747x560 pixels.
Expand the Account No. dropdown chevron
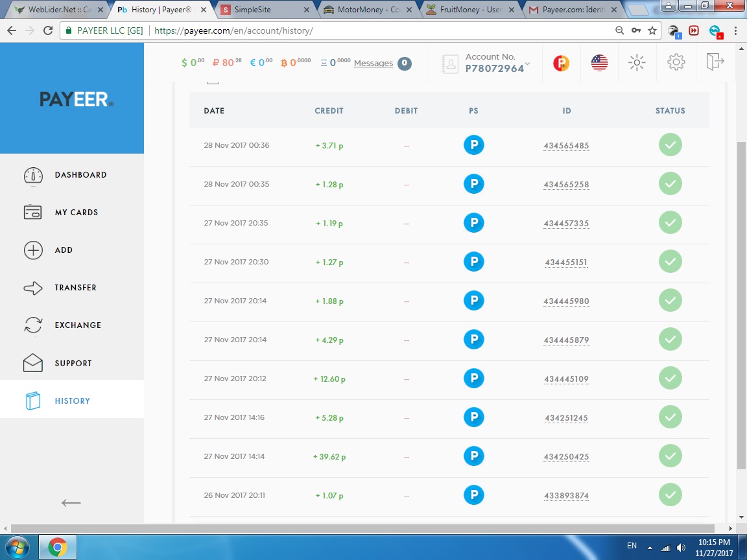point(527,64)
